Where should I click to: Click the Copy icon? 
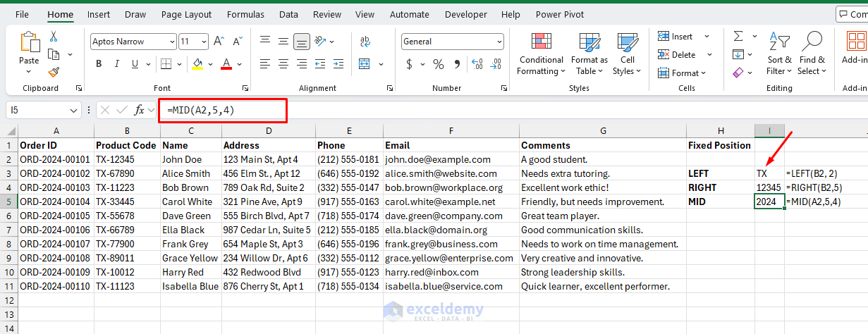54,54
